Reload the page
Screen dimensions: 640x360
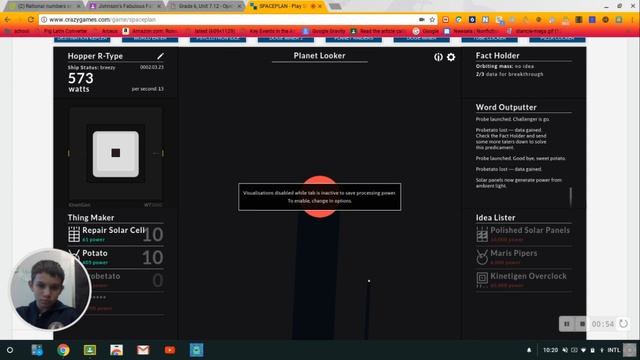point(31,19)
